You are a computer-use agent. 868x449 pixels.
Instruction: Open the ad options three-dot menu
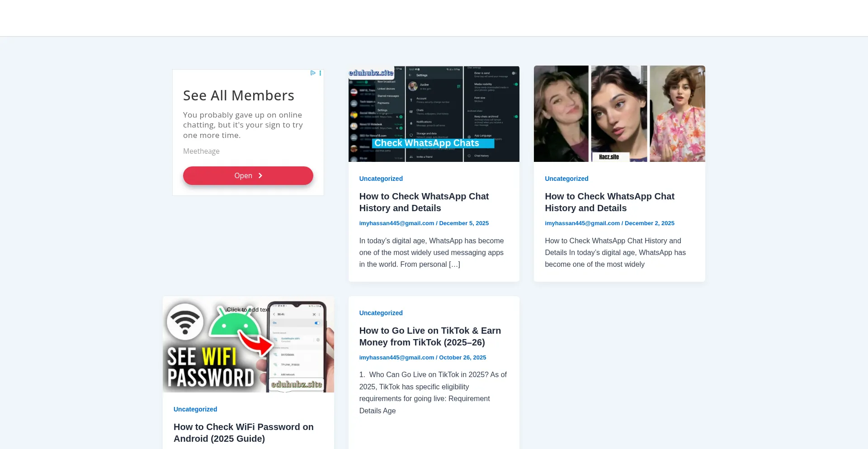coord(320,73)
